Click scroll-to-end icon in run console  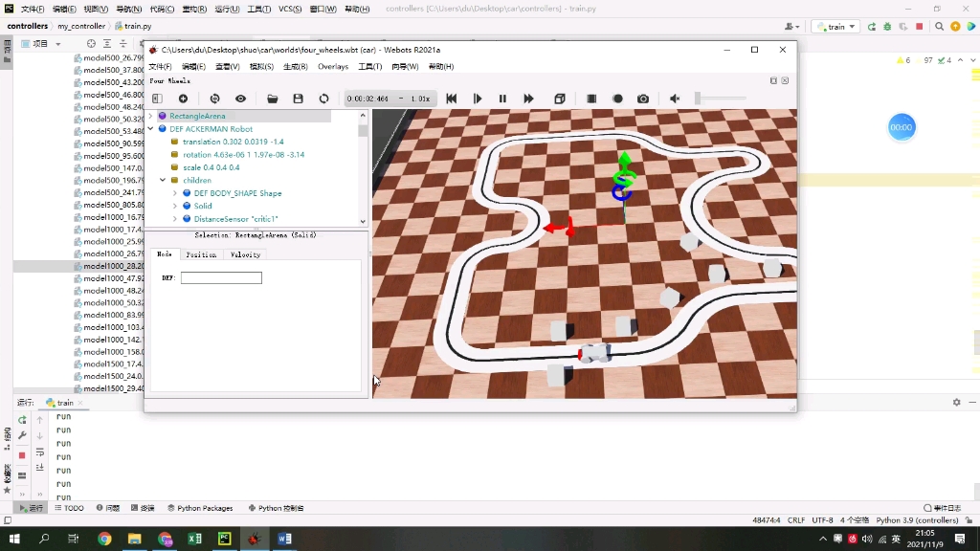(x=40, y=467)
